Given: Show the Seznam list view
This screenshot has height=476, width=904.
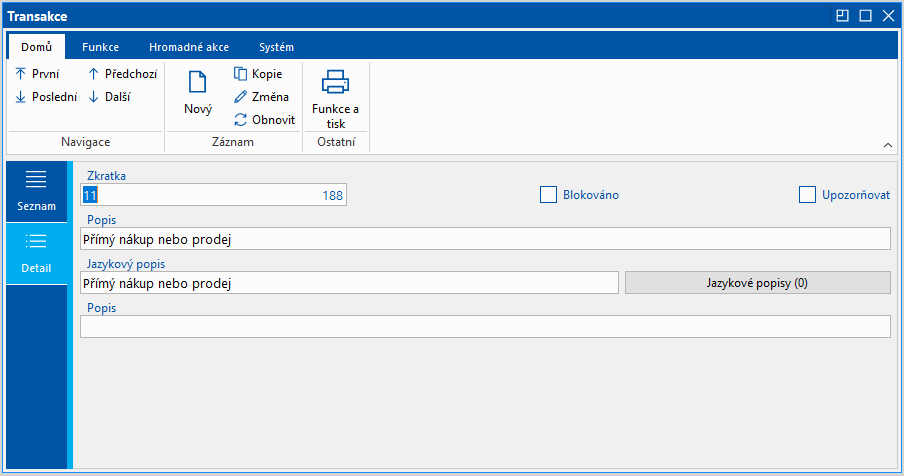Looking at the screenshot, I should [37, 190].
